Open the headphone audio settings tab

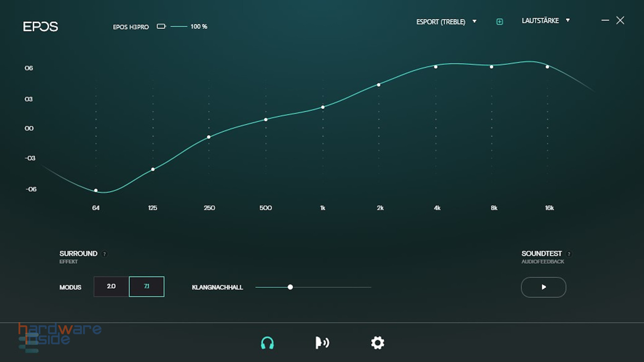pyautogui.click(x=267, y=343)
